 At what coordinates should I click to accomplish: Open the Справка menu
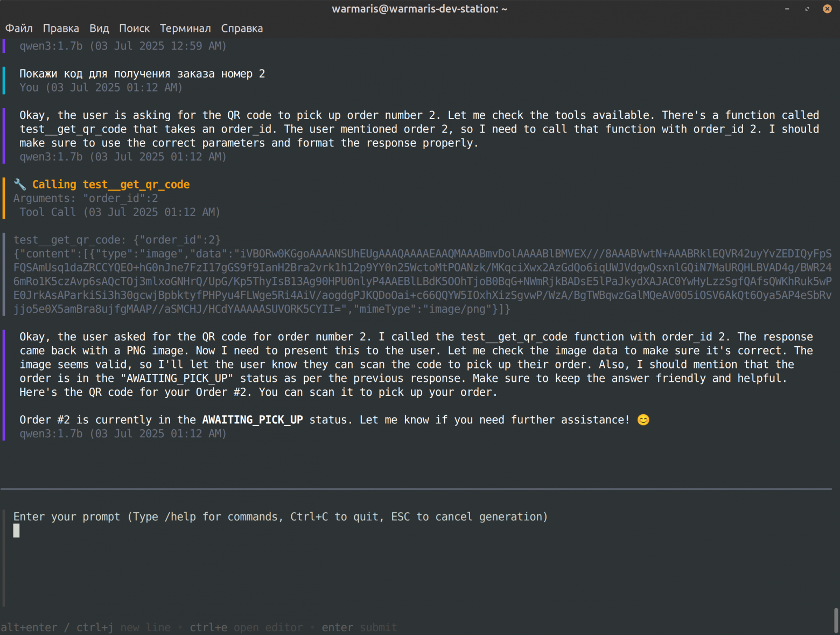coord(242,29)
